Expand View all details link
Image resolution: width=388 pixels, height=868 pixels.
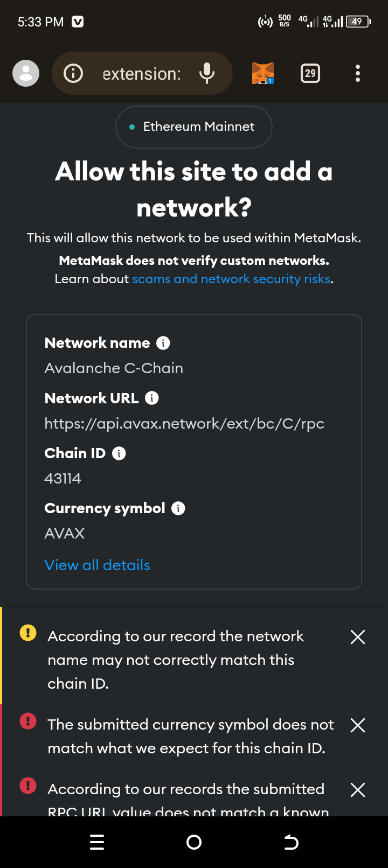pos(98,565)
